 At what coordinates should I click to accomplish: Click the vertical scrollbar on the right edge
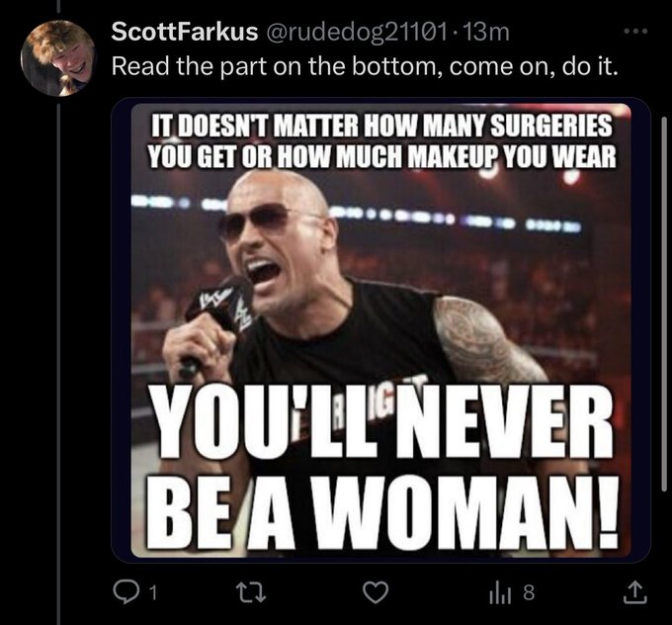(x=664, y=305)
